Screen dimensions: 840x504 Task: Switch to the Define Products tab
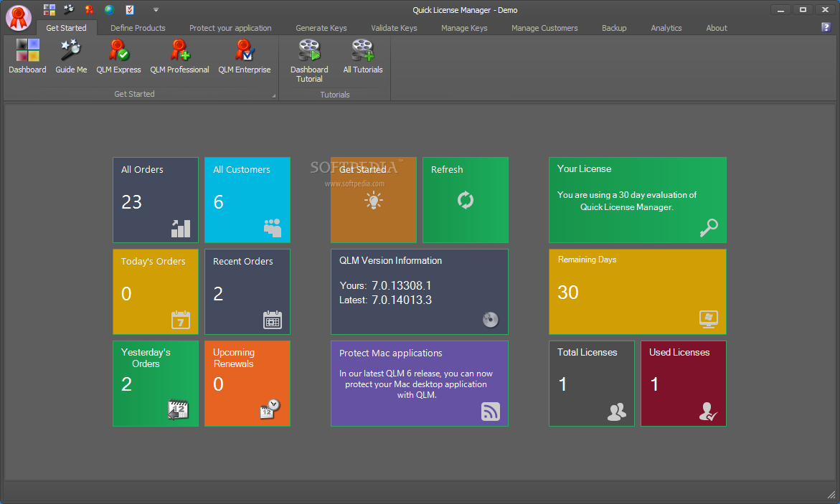[138, 28]
